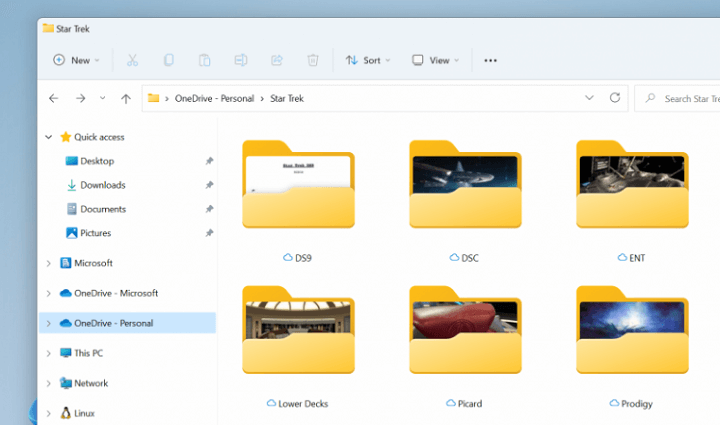Select the Lower Decks folder thumbnail
The height and width of the screenshot is (425, 720).
coord(298,330)
